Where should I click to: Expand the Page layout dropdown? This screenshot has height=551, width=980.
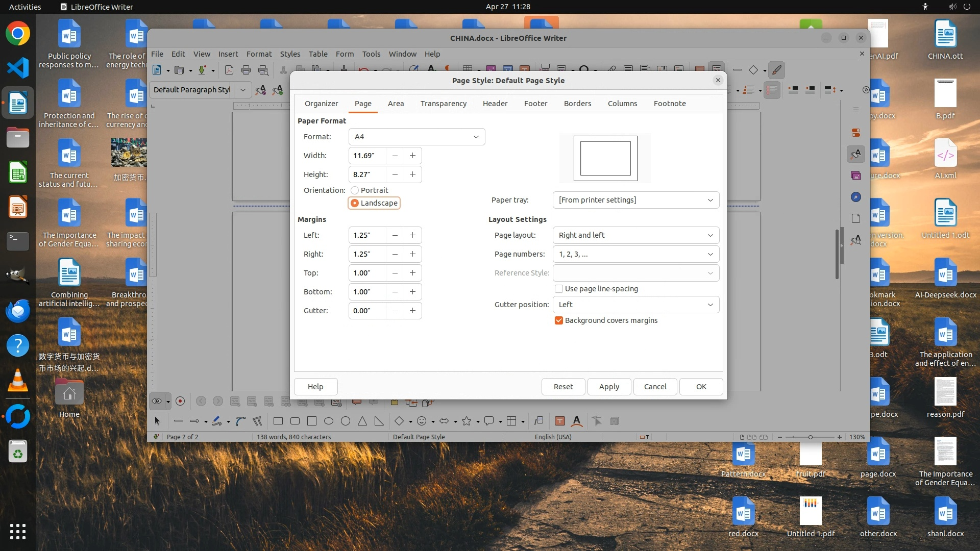tap(635, 235)
